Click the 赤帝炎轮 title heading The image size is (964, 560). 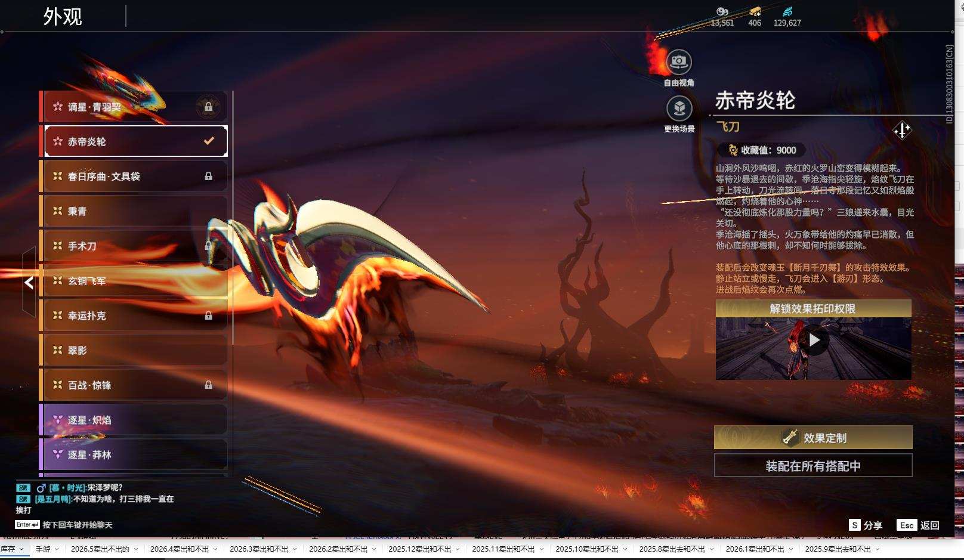click(x=755, y=100)
